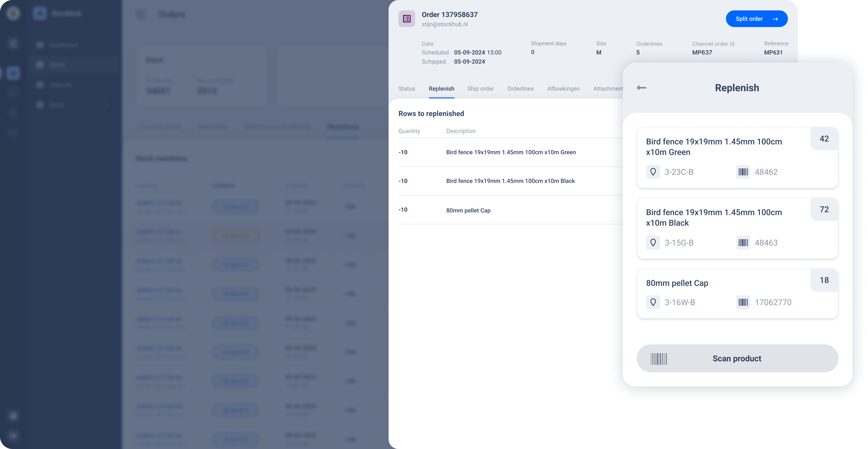This screenshot has height=449, width=868.
Task: Go back using the Replenish panel arrow
Action: [641, 88]
